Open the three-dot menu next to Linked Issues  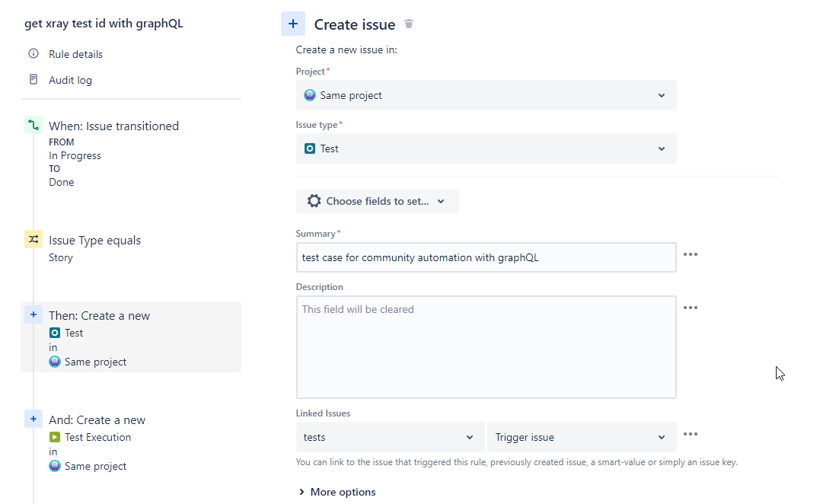[690, 434]
